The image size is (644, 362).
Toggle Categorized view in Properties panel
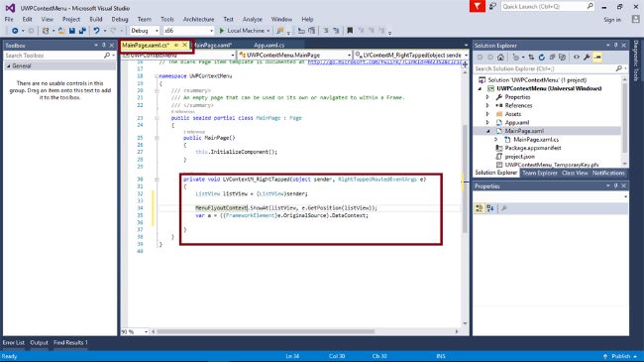(x=479, y=208)
